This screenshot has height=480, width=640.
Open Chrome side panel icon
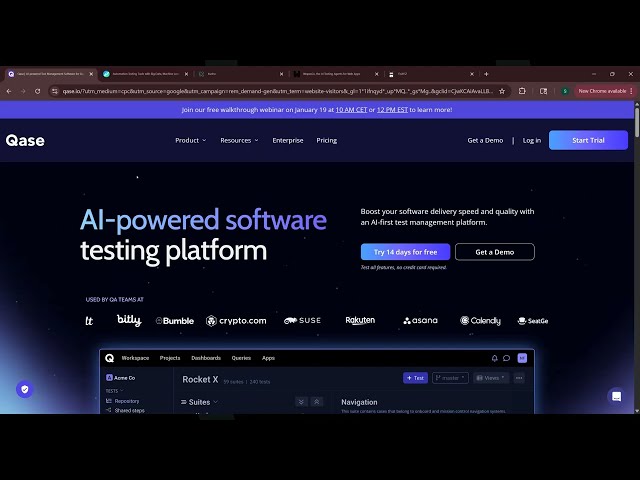coord(543,91)
